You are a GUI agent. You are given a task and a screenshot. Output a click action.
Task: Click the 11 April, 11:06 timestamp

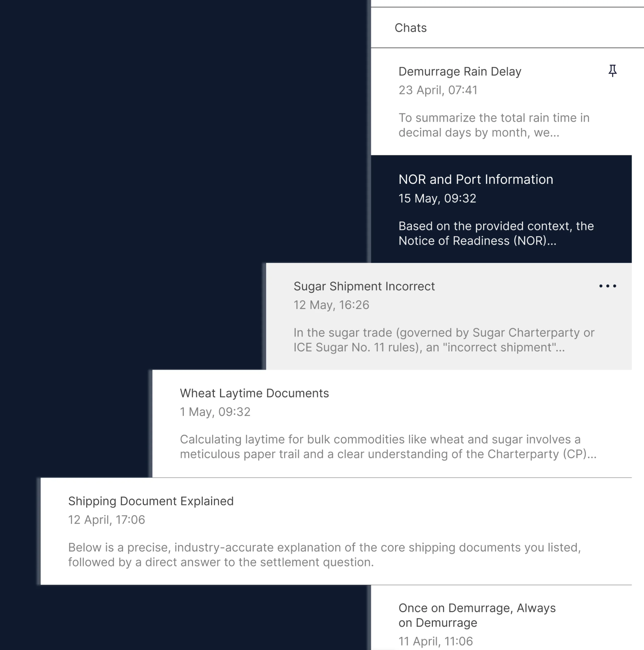(435, 641)
